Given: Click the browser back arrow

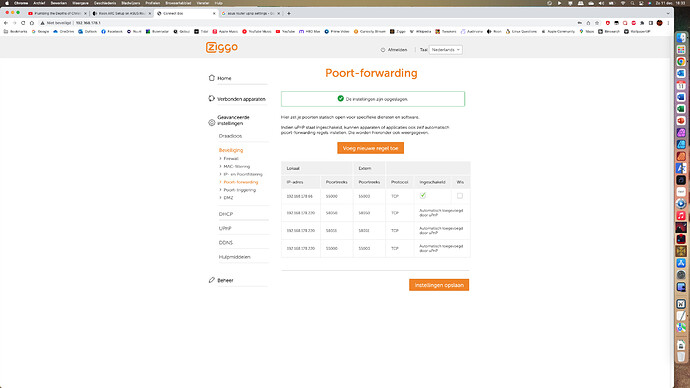Looking at the screenshot, I should pos(6,23).
